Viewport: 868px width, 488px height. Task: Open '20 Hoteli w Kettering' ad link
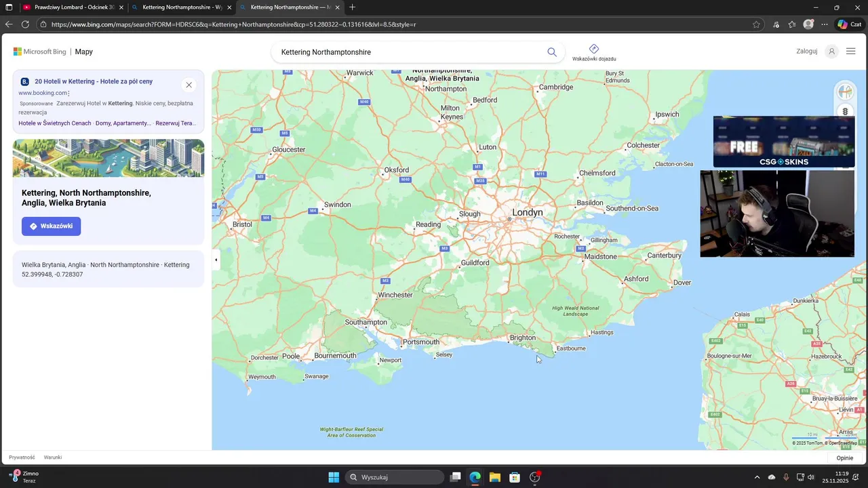click(x=94, y=81)
